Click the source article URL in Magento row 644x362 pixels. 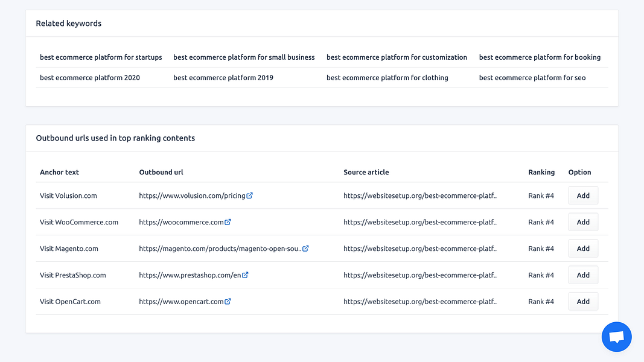420,249
